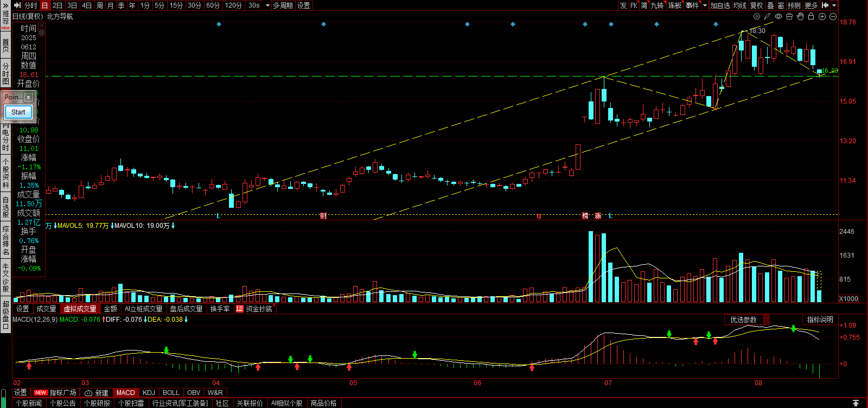This screenshot has width=868, height=408.
Task: Open 个股研报 research reports tab
Action: (x=97, y=403)
